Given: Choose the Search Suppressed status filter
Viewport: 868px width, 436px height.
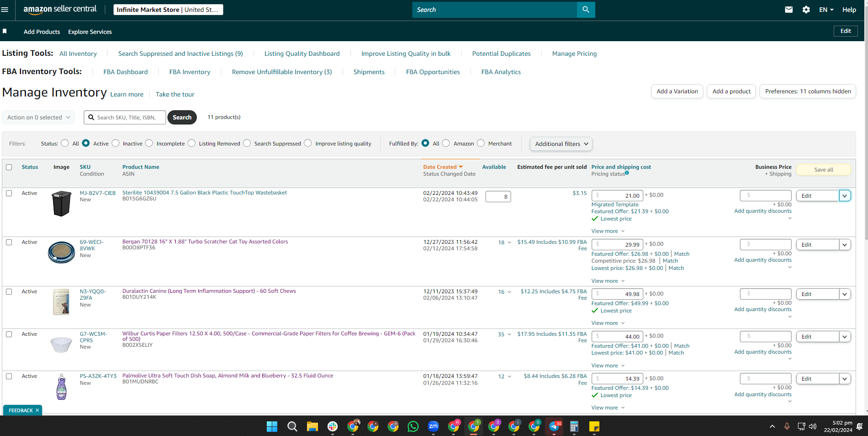Looking at the screenshot, I should (247, 143).
